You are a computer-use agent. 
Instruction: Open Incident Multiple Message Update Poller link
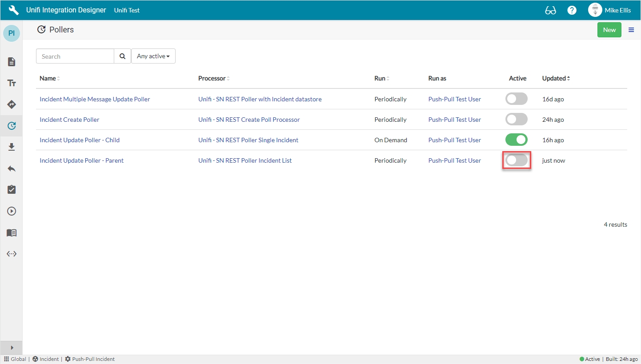(x=95, y=99)
